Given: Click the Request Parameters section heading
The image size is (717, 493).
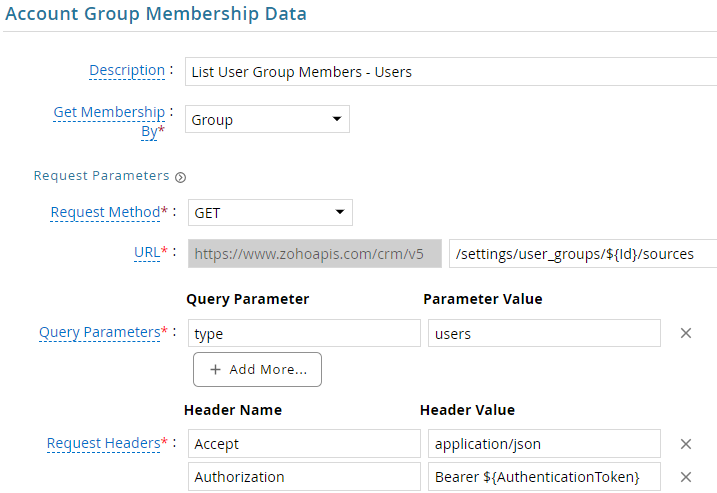Looking at the screenshot, I should tap(102, 176).
